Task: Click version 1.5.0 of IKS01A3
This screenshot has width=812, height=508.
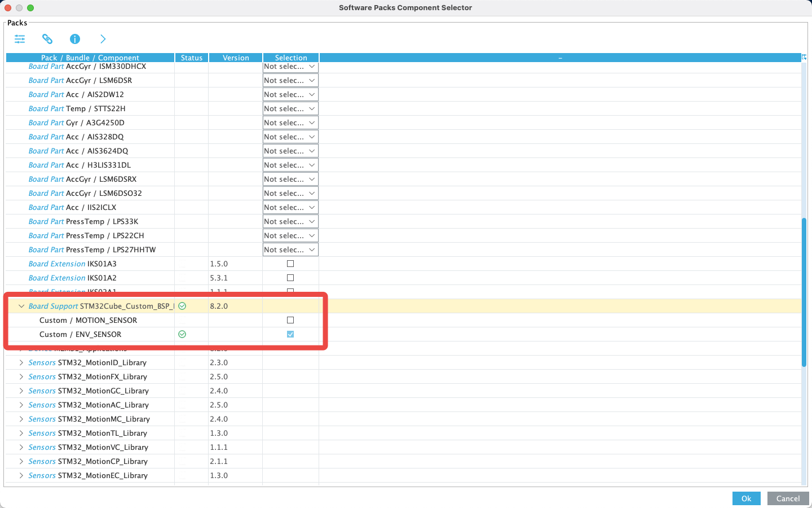Action: pyautogui.click(x=219, y=264)
